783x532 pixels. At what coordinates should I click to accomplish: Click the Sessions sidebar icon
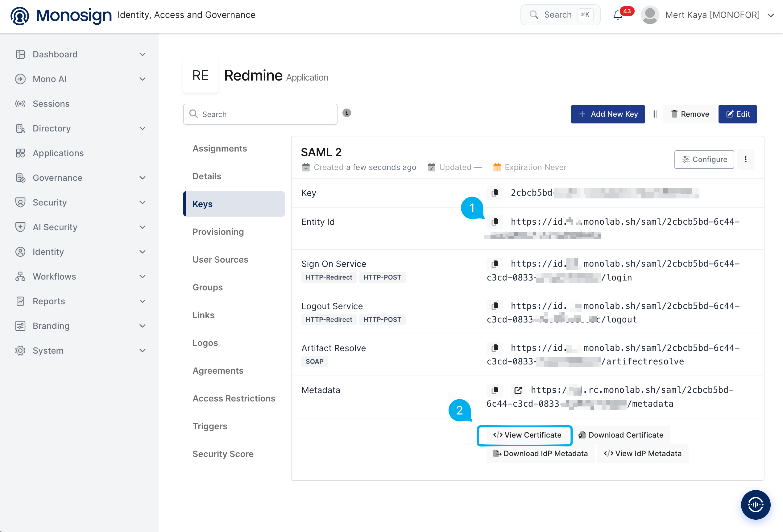click(x=20, y=104)
